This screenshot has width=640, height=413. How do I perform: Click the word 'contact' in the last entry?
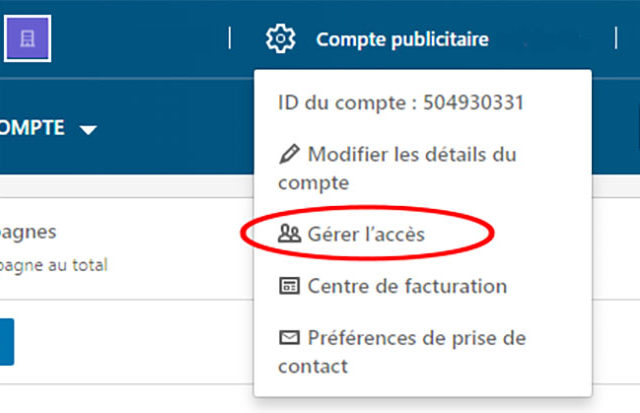pos(313,366)
